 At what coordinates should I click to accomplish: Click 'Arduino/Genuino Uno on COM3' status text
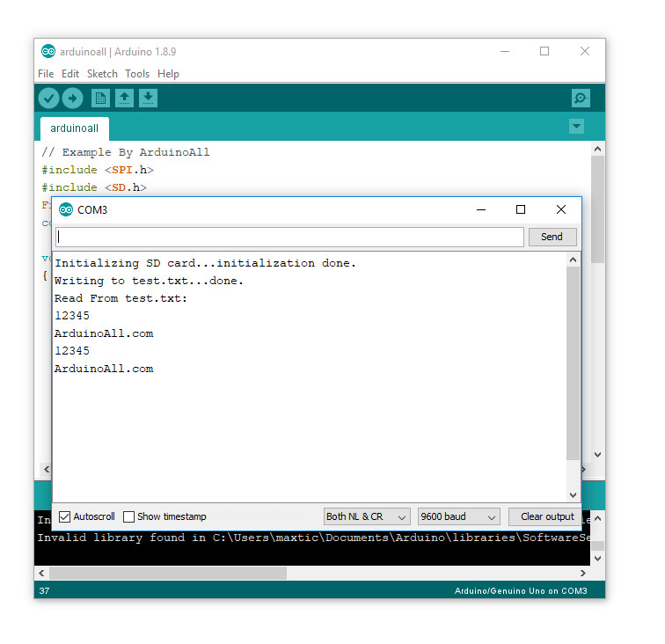click(521, 591)
